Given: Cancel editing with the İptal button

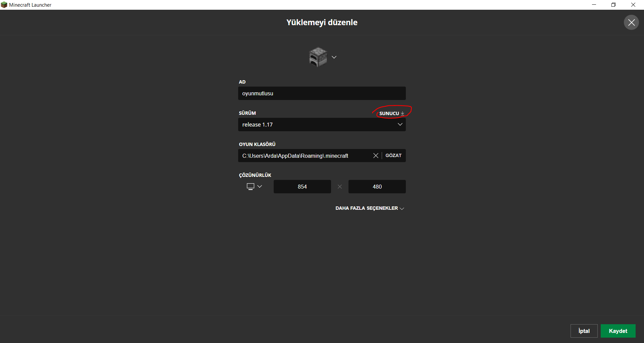Looking at the screenshot, I should tap(584, 331).
